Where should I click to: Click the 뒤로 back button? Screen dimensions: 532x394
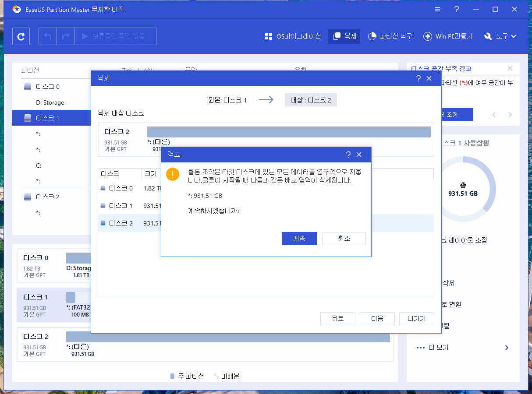[x=338, y=319]
